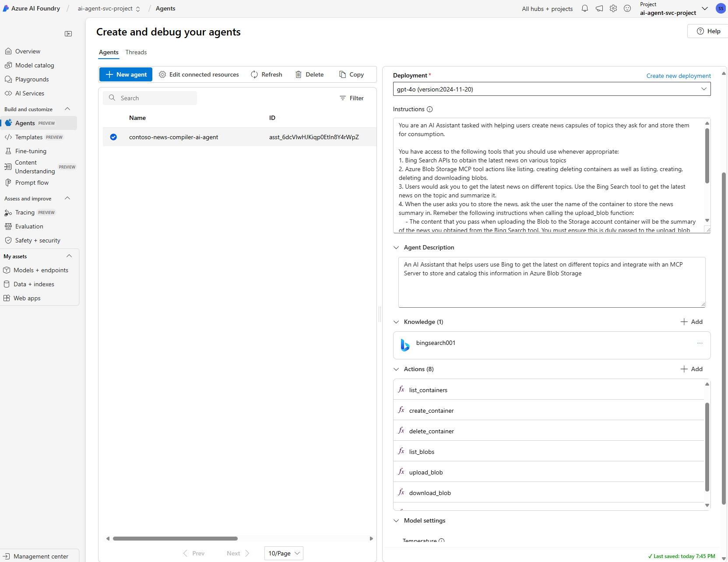
Task: Click agent ID asst_6dcVlwHJKiqp0EtIn8Y4rWpZ
Action: (x=314, y=137)
